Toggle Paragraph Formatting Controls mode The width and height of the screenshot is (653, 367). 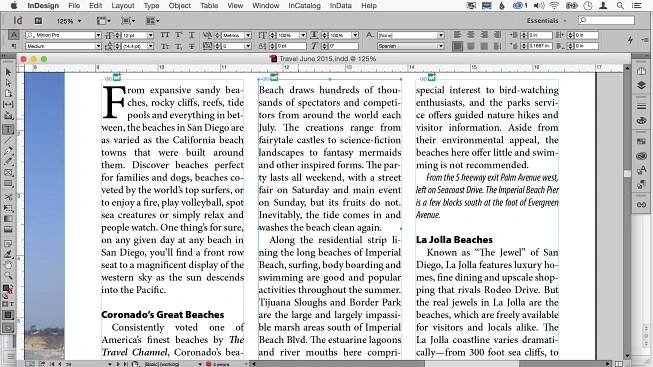[x=14, y=45]
